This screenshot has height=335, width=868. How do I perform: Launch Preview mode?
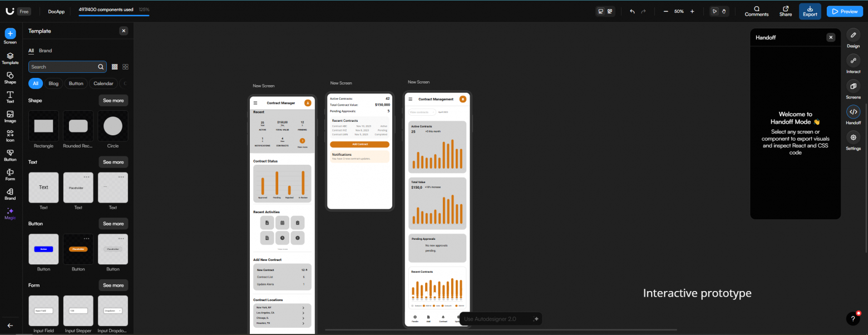pos(845,11)
